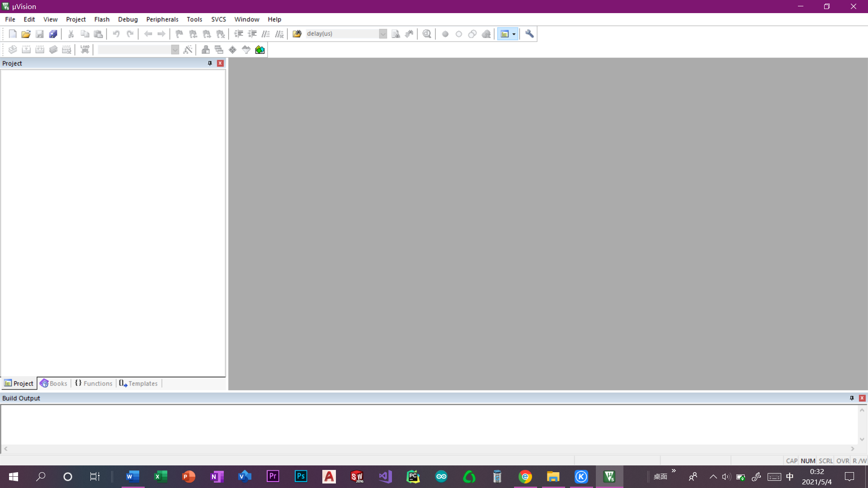Click Manage Run-Time Environment diamond icon
This screenshot has height=488, width=868.
pos(232,50)
